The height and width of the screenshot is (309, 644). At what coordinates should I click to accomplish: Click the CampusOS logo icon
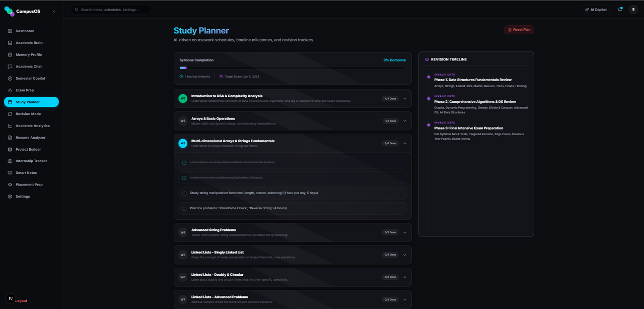(9, 11)
